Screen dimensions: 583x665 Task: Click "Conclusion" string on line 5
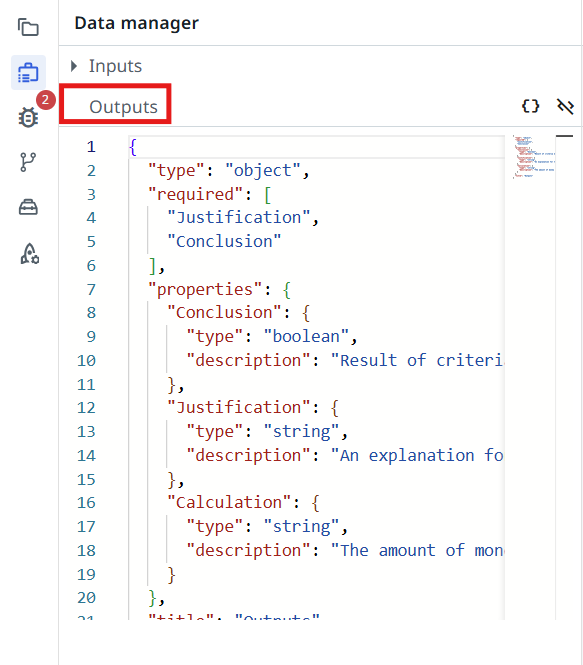(x=224, y=241)
